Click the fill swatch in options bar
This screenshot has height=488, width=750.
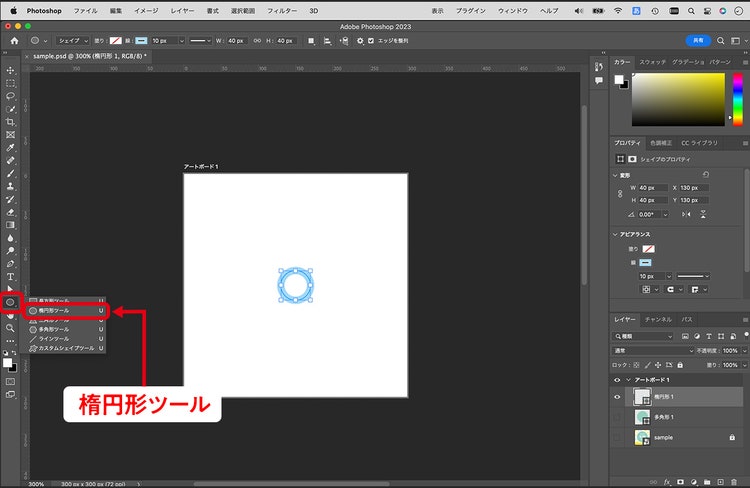coord(116,41)
